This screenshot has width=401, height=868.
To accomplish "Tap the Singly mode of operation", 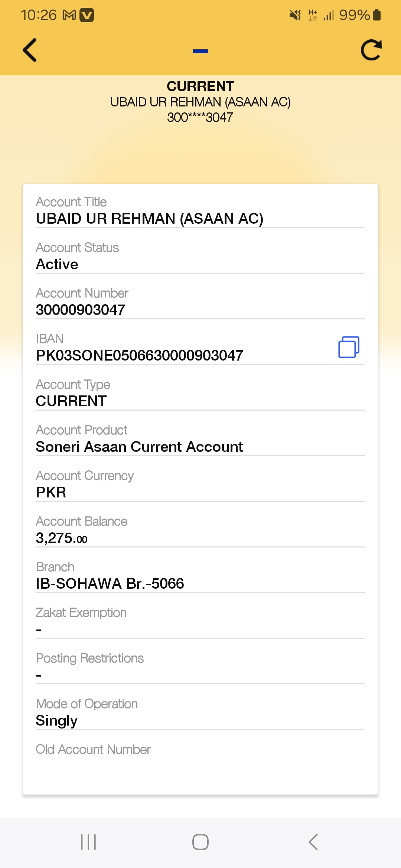I will (56, 721).
